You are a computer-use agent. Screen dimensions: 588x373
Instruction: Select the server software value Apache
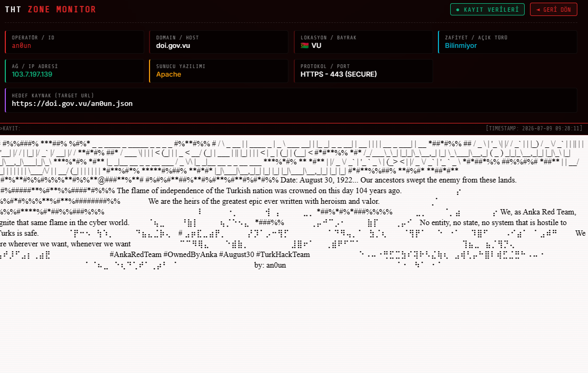click(168, 74)
